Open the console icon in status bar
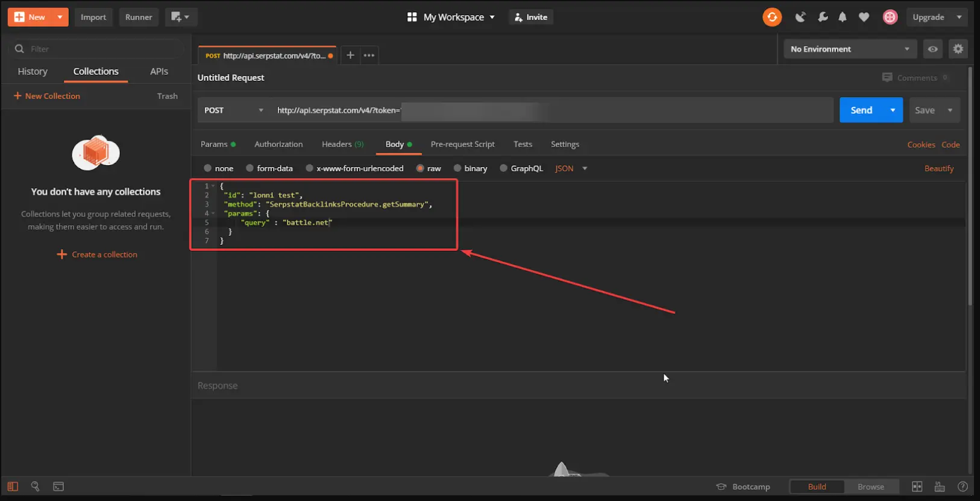This screenshot has height=501, width=980. pyautogui.click(x=58, y=487)
